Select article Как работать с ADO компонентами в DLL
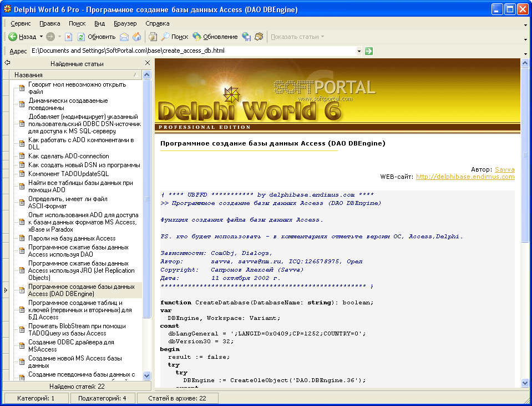 pos(81,143)
